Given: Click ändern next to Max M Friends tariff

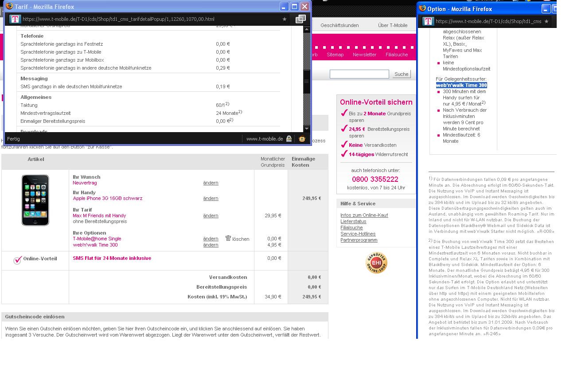Looking at the screenshot, I should pyautogui.click(x=211, y=216).
